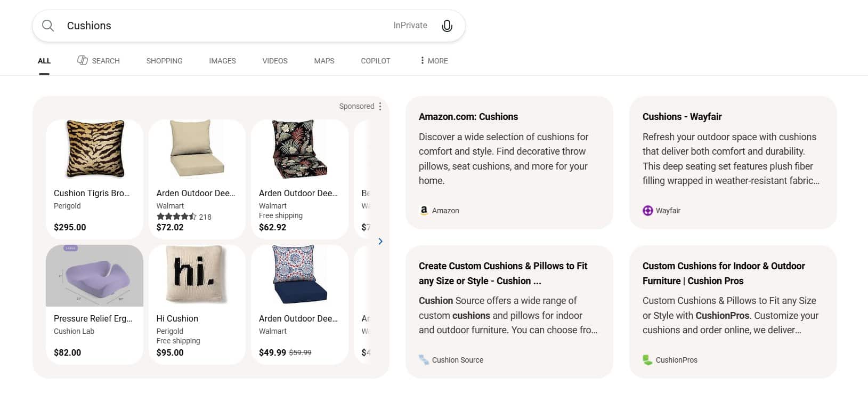
Task: Click the magnifying glass search icon
Action: 48,26
